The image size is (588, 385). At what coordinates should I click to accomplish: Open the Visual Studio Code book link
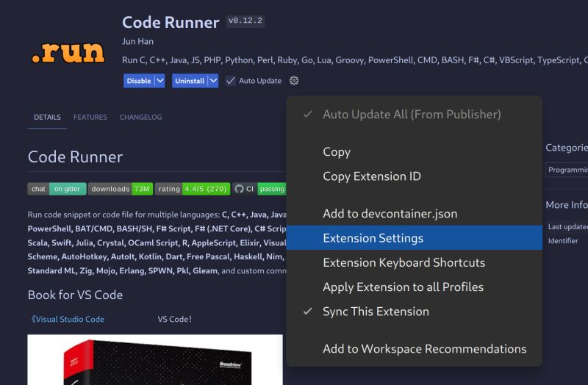68,319
